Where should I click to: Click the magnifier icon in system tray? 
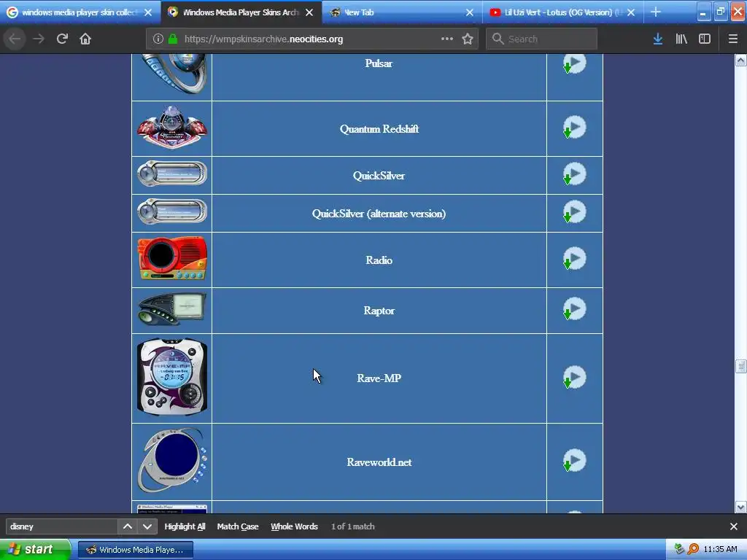pos(693,550)
